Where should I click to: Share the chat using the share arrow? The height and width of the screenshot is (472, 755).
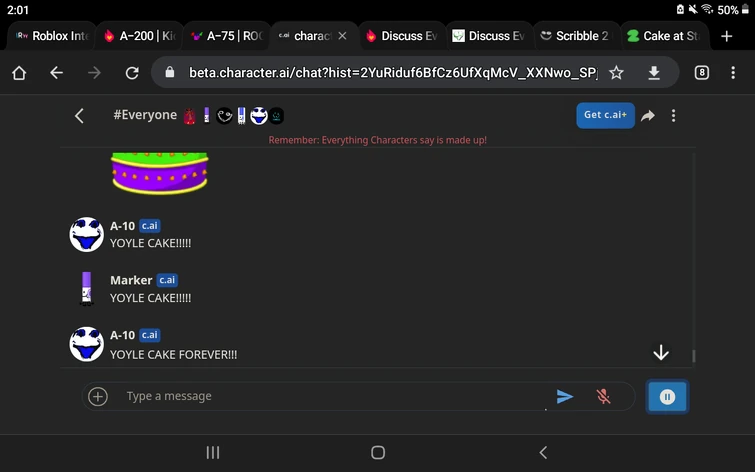[648, 116]
